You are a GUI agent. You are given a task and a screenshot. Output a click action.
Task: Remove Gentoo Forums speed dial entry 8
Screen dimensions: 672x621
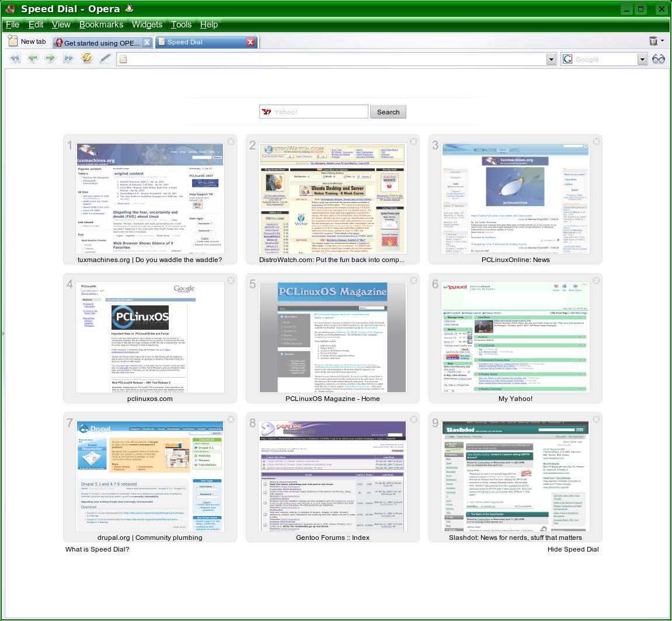click(413, 419)
